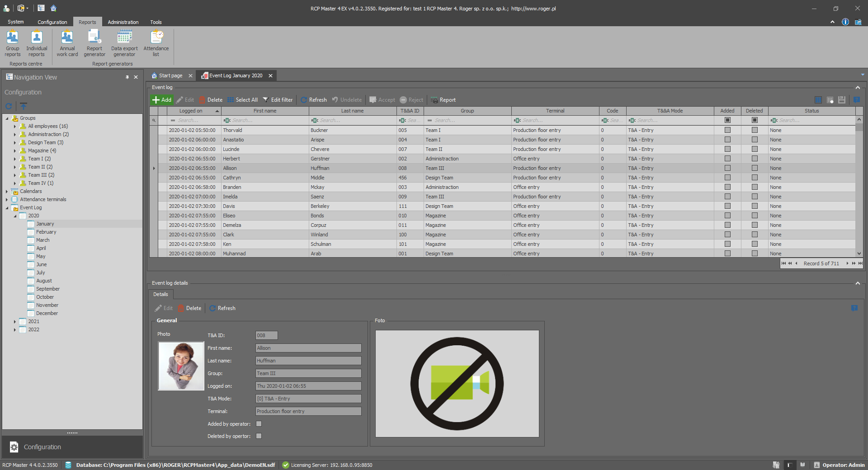Click the Report button in toolbar
Viewport: 868px width, 470px height.
click(443, 100)
